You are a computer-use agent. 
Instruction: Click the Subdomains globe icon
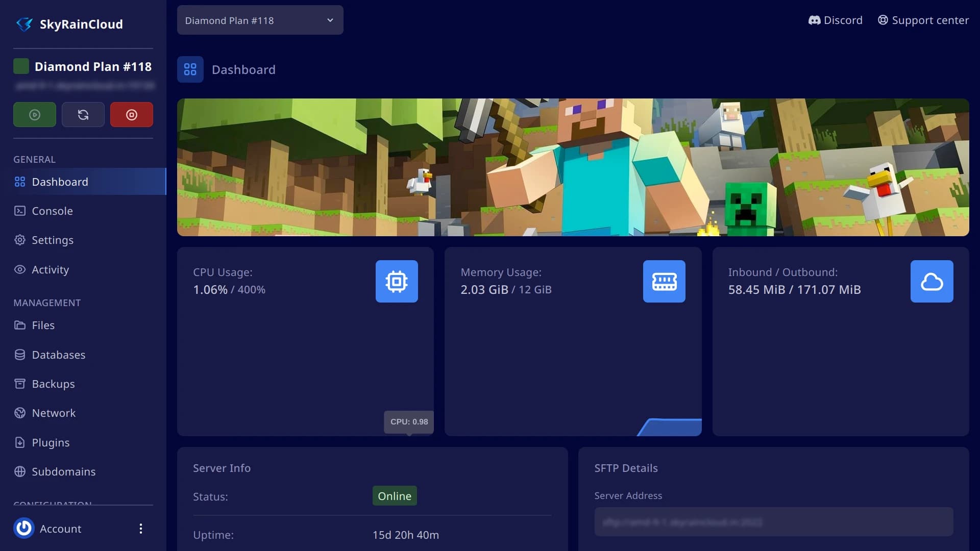click(20, 471)
